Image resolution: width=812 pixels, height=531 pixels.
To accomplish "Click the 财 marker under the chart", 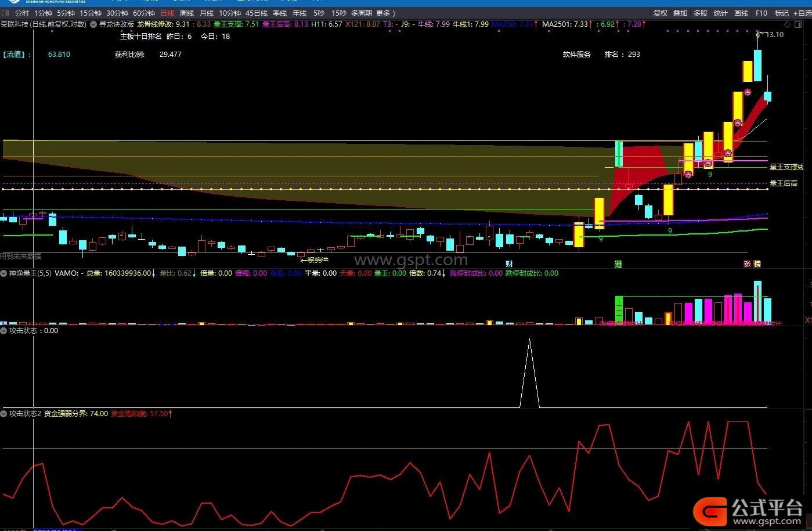I will (x=509, y=263).
